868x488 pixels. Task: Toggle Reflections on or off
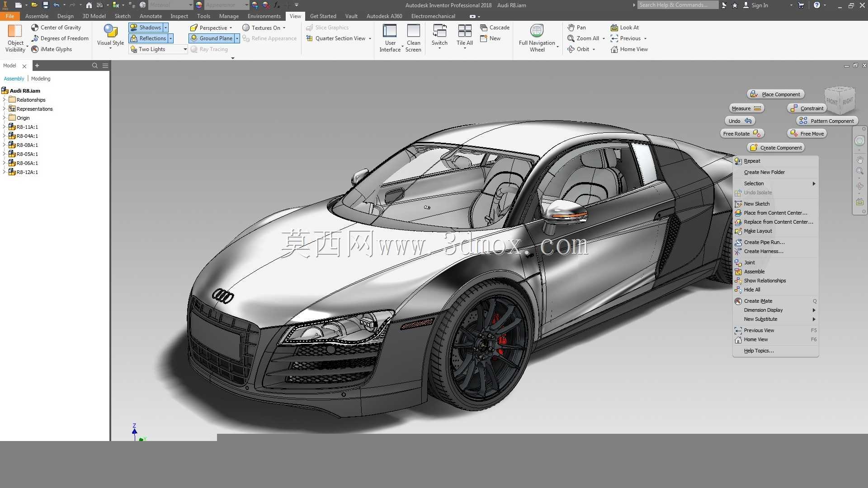point(148,38)
